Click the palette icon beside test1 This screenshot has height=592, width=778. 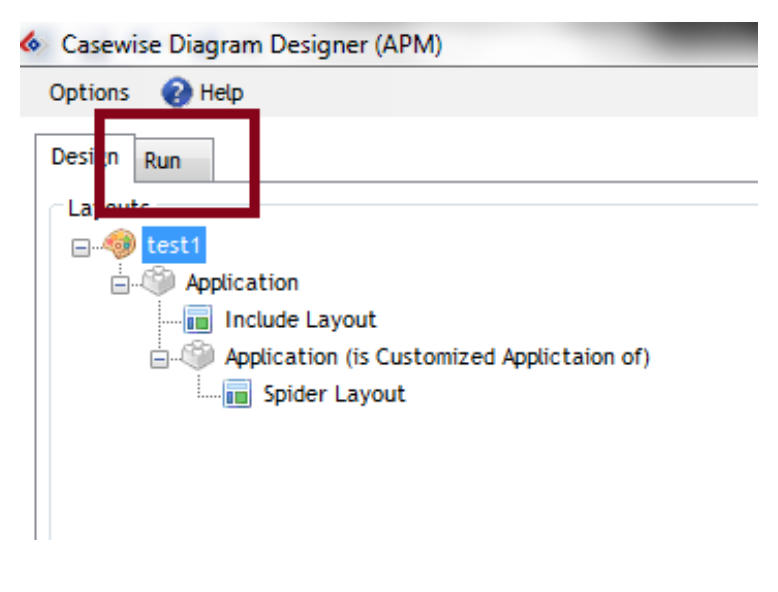(x=119, y=246)
